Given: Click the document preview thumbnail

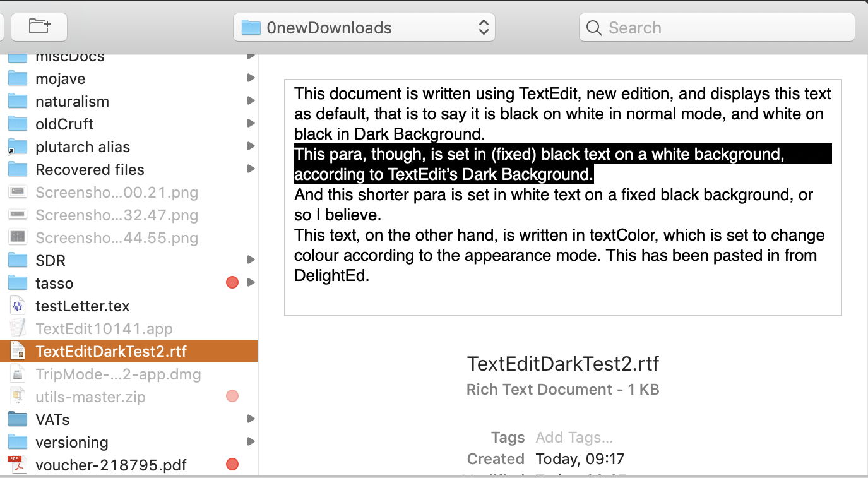Looking at the screenshot, I should tap(562, 197).
